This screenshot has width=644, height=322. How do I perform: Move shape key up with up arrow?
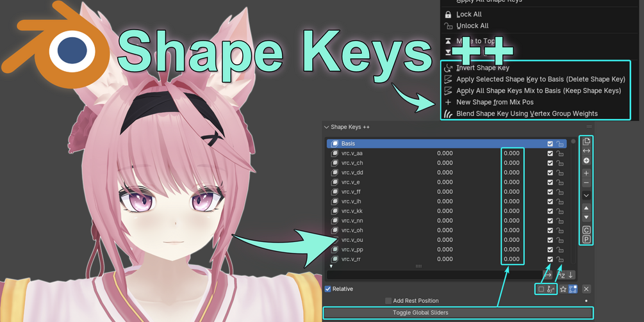point(586,207)
